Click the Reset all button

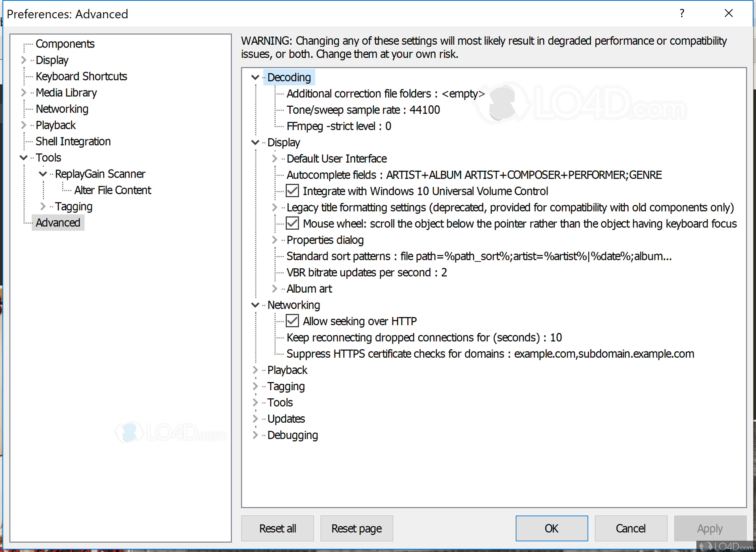pyautogui.click(x=277, y=528)
